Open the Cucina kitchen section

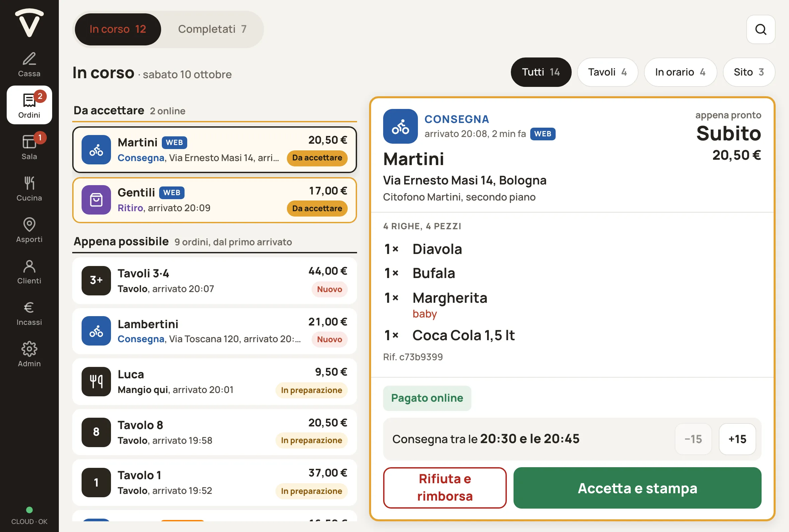(29, 188)
